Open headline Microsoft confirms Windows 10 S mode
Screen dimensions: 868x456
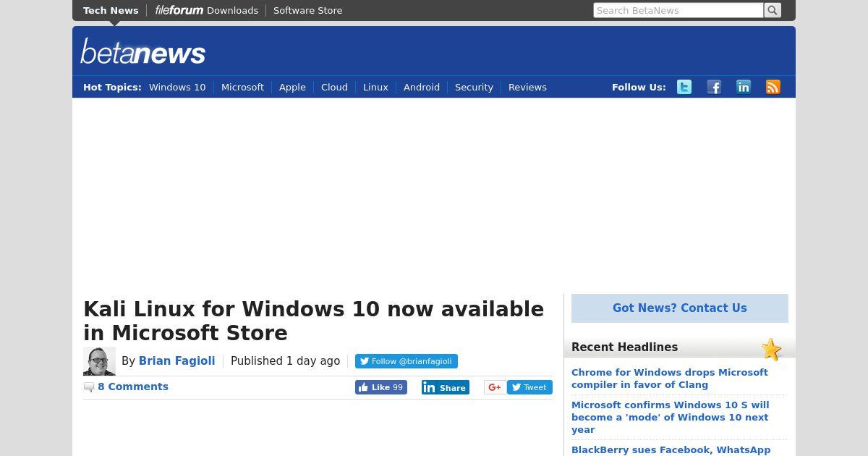click(671, 417)
